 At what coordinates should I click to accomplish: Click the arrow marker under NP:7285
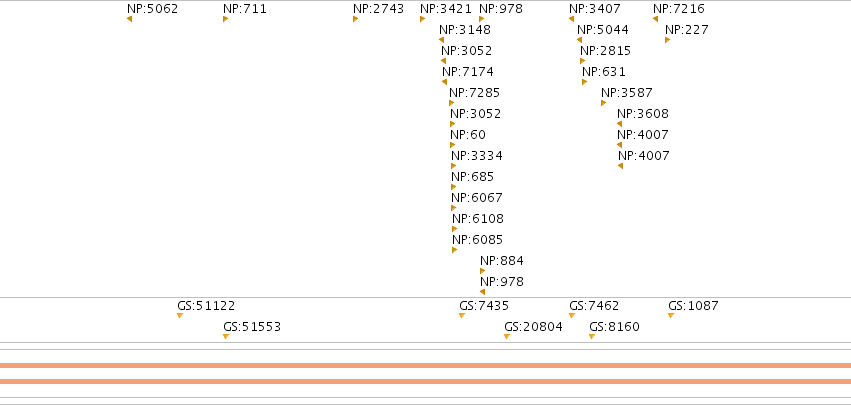(452, 103)
